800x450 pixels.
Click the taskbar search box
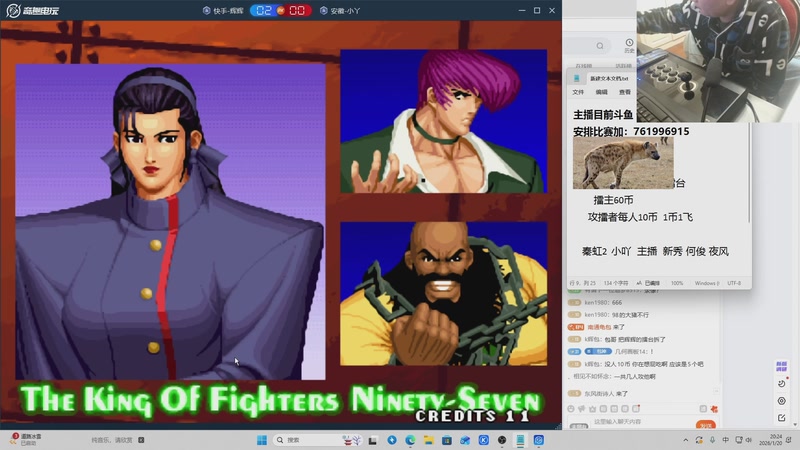[317, 440]
